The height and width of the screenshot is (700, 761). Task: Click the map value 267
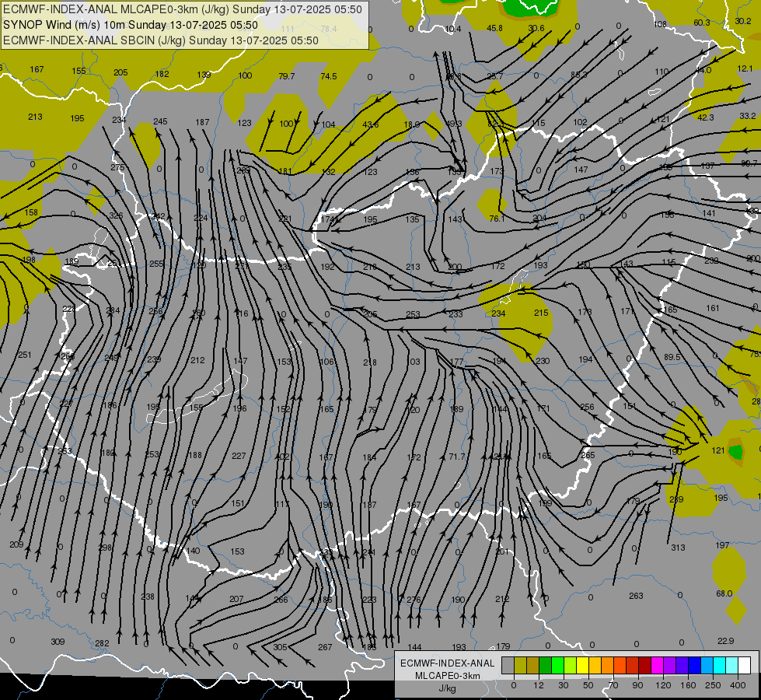325,647
